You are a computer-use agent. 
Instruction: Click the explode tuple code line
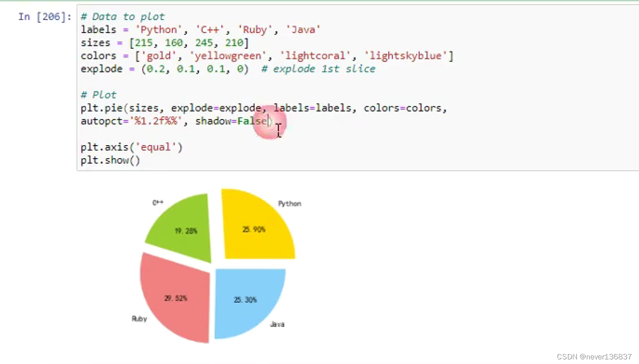click(228, 69)
